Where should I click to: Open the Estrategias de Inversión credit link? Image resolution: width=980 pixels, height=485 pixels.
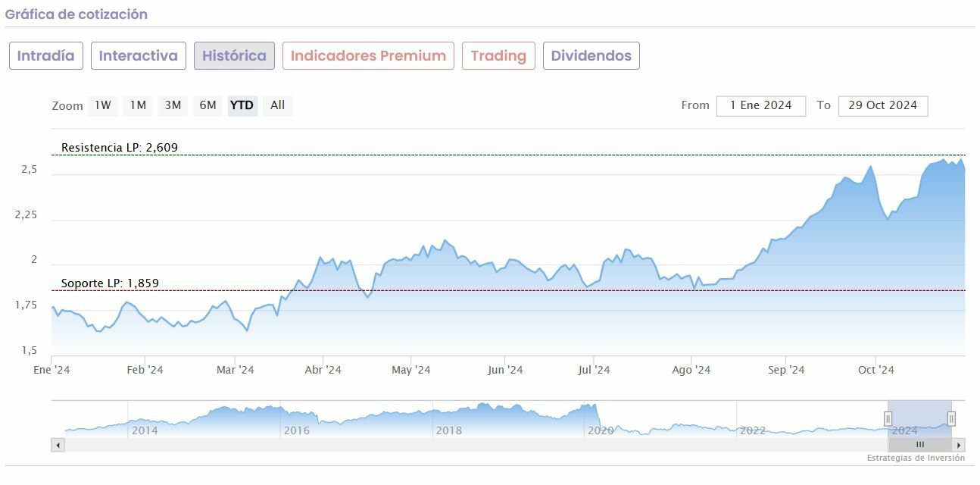coord(916,458)
